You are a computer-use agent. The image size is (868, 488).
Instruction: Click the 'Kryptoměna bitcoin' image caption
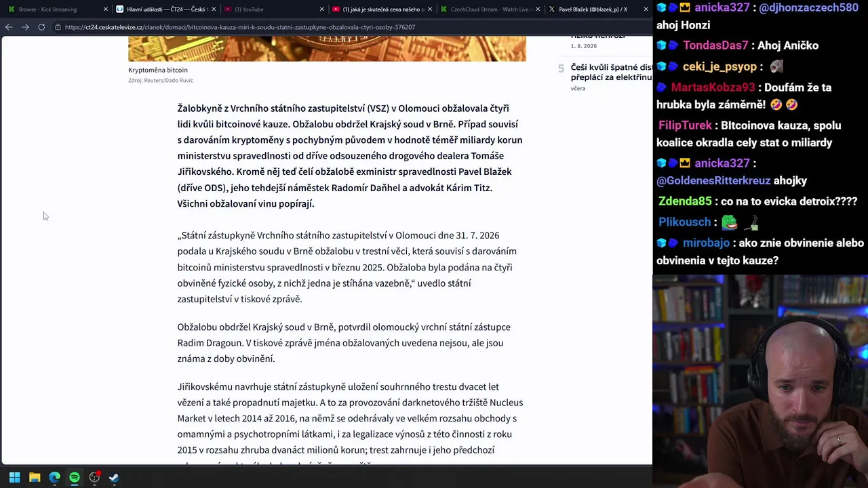point(158,70)
